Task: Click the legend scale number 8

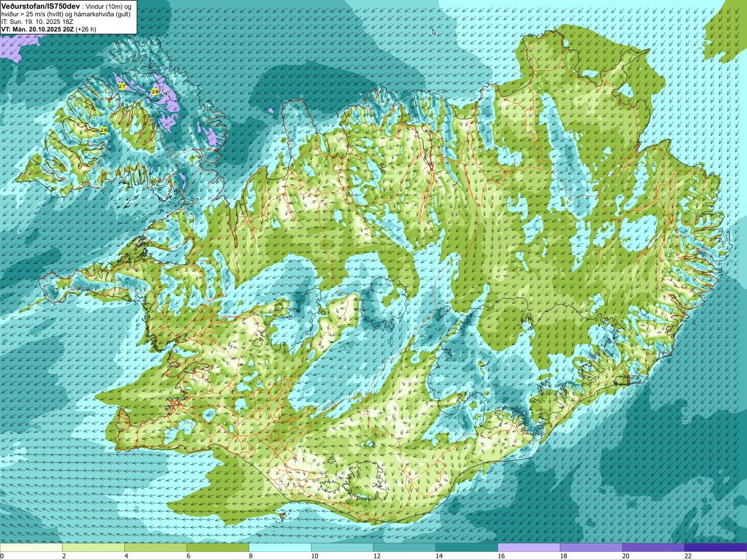Action: click(x=251, y=556)
